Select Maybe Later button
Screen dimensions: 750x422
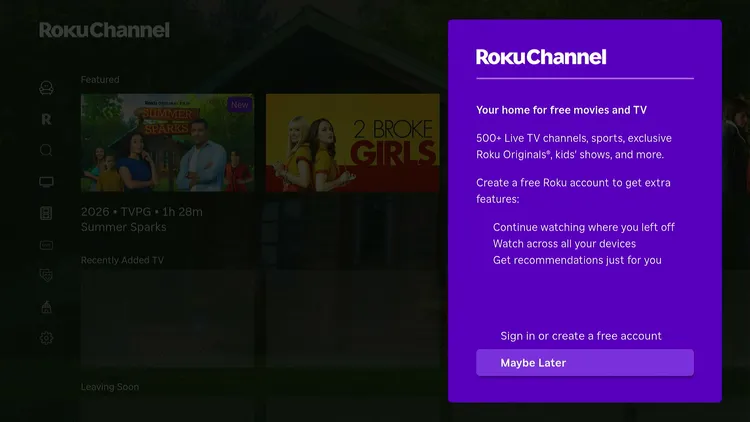click(585, 363)
